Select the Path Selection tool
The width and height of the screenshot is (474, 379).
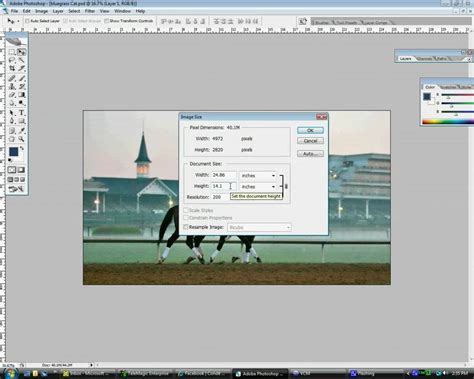coord(12,113)
